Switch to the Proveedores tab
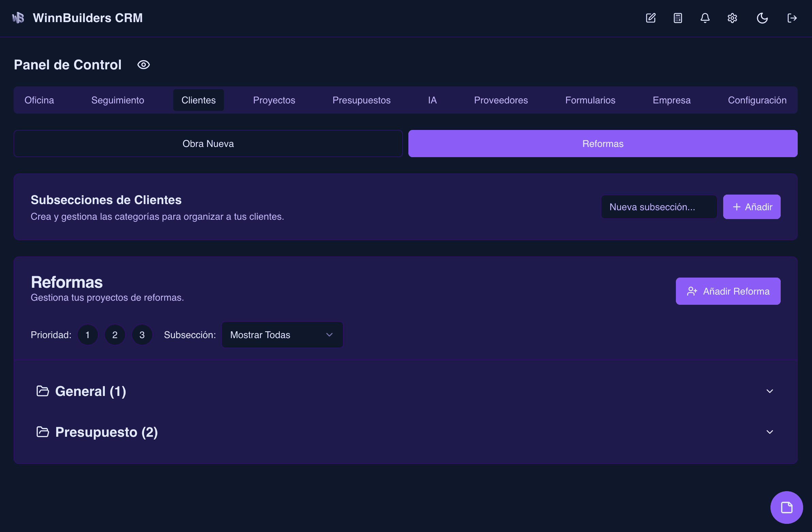 coord(501,100)
